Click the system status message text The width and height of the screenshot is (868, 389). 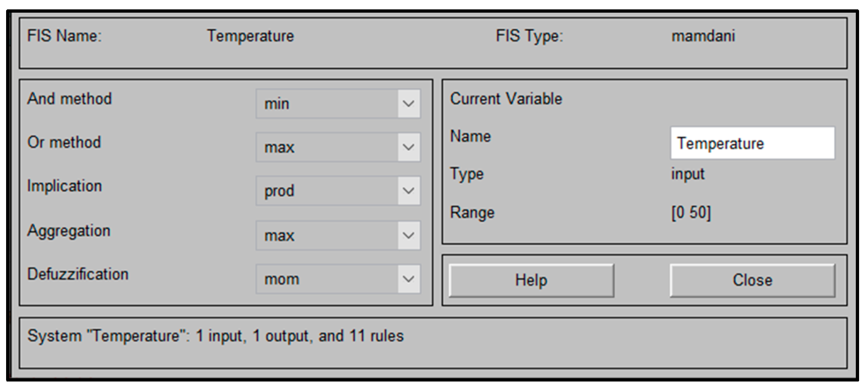(215, 336)
